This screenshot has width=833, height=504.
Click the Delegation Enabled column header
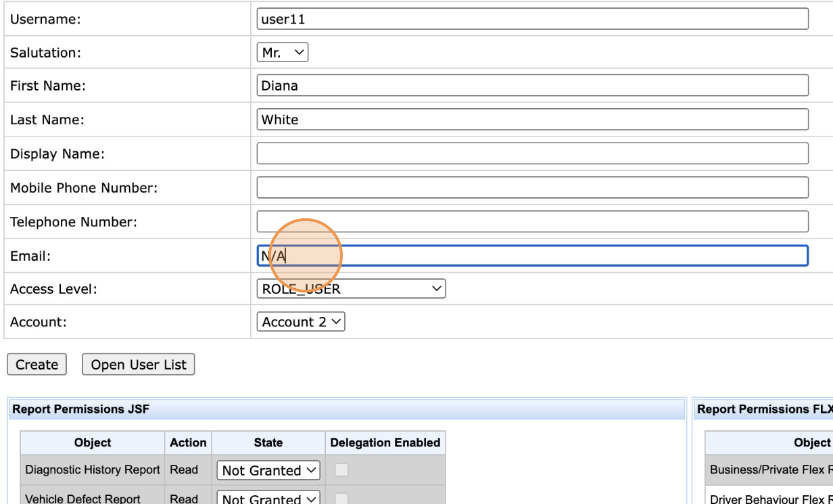385,443
